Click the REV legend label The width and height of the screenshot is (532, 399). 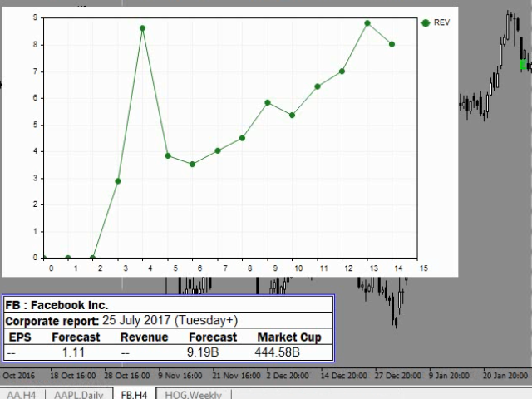click(x=441, y=22)
